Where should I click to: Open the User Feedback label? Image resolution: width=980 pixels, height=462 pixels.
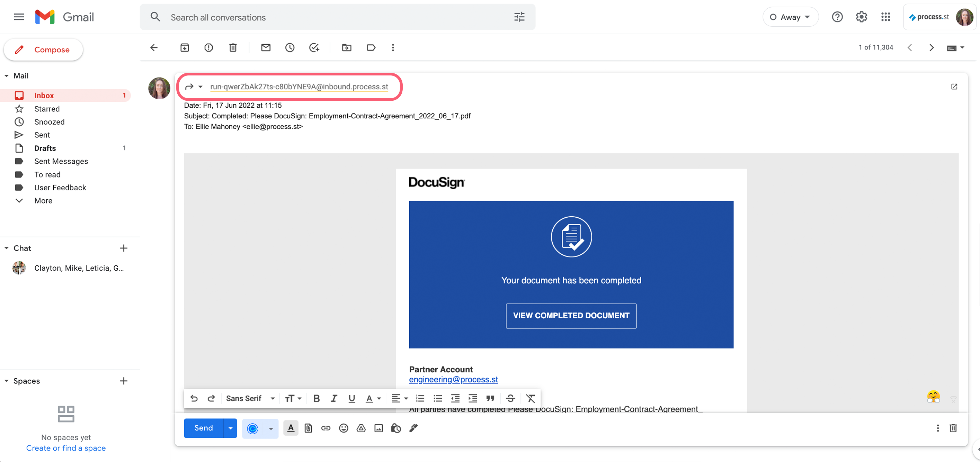coord(65,188)
